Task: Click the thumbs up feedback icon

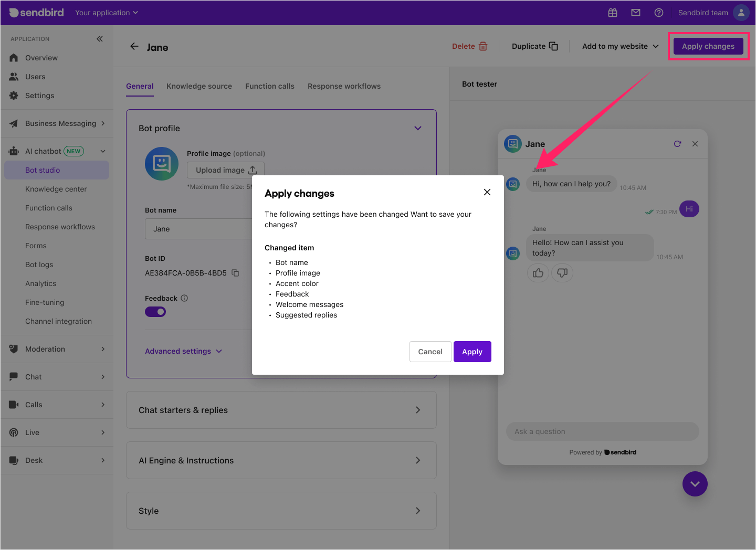Action: tap(538, 273)
